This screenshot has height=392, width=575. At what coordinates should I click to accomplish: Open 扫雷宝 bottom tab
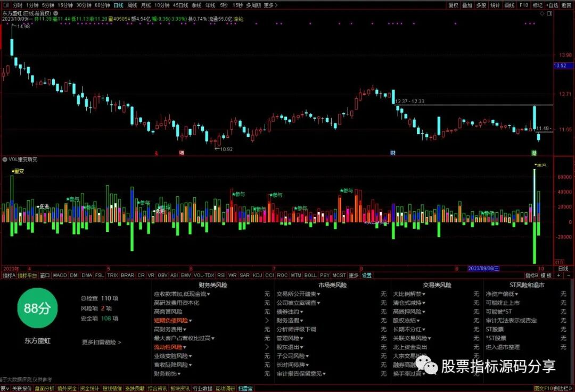(245, 389)
